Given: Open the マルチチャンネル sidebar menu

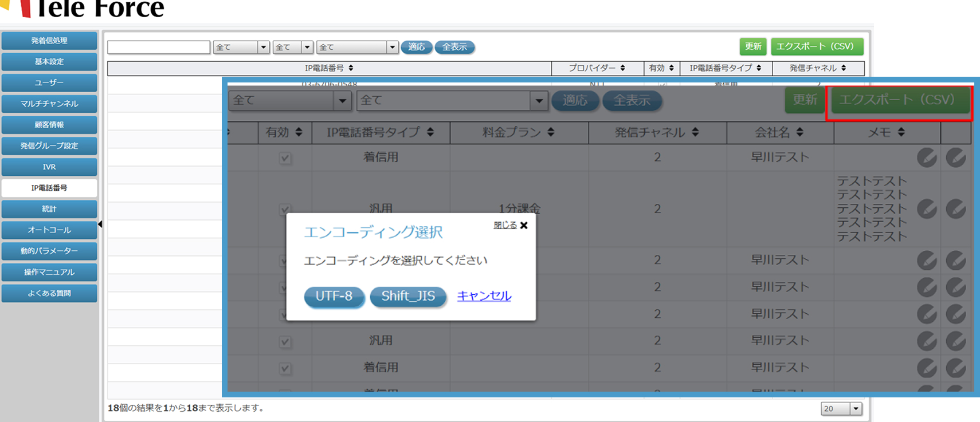Looking at the screenshot, I should coord(49,104).
